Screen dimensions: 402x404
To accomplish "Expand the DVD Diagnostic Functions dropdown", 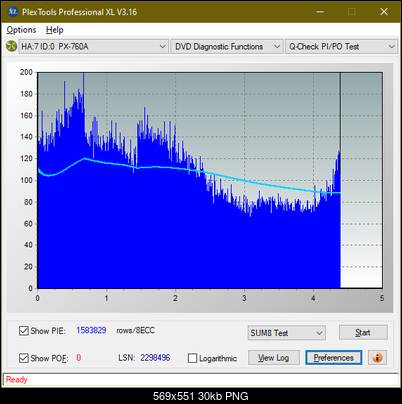I will tap(227, 46).
